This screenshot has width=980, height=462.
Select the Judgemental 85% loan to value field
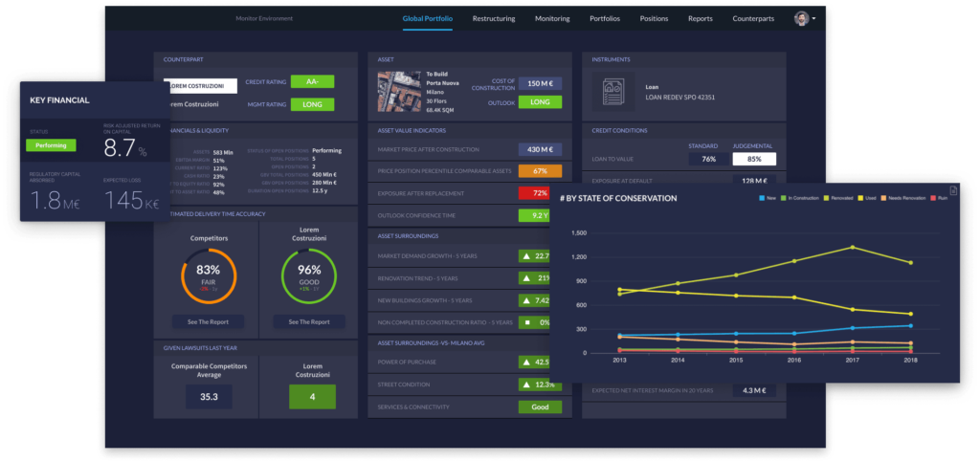tap(754, 159)
